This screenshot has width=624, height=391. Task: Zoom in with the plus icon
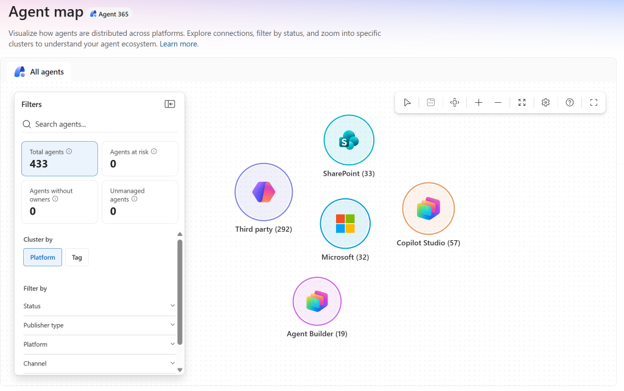coord(478,103)
